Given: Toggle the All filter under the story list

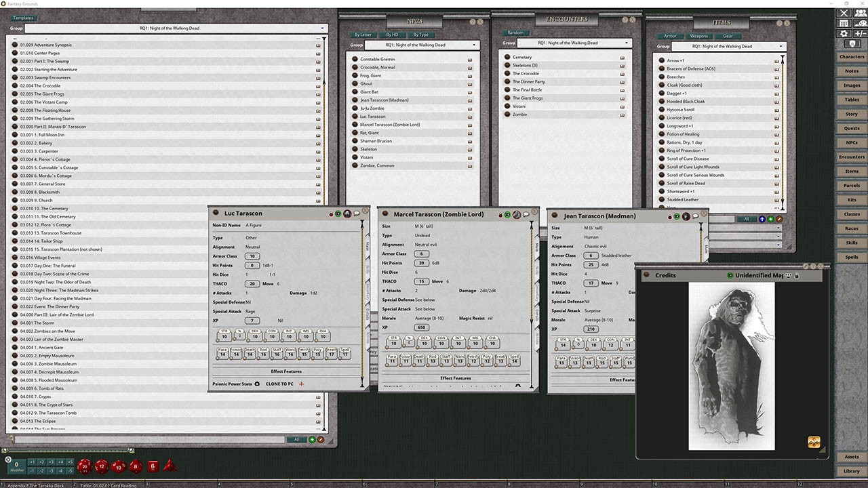Looking at the screenshot, I should pos(296,439).
